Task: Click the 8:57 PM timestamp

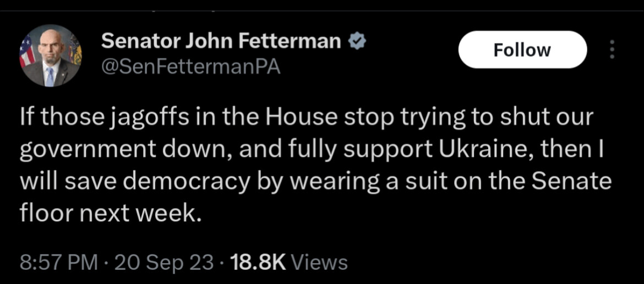Action: 59,262
